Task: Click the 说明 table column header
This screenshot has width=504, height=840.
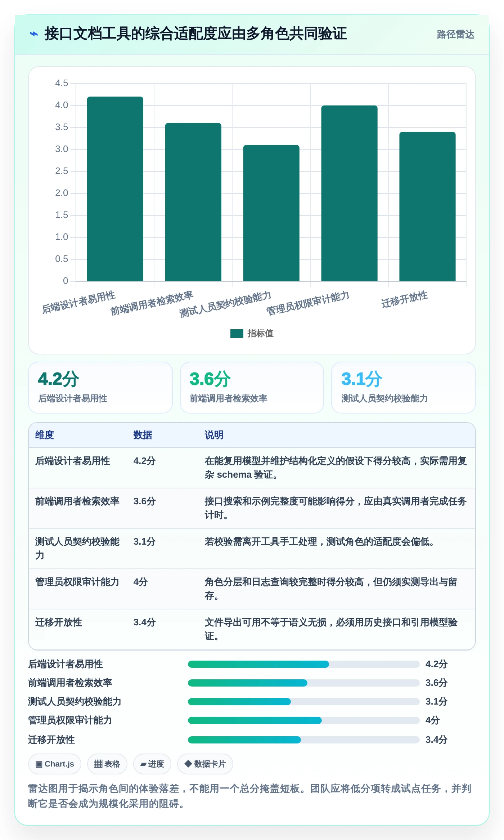Action: (x=214, y=435)
